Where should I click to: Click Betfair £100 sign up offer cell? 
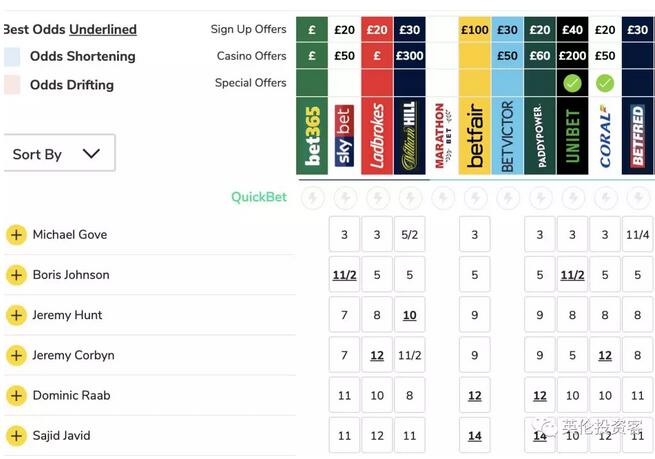point(474,30)
